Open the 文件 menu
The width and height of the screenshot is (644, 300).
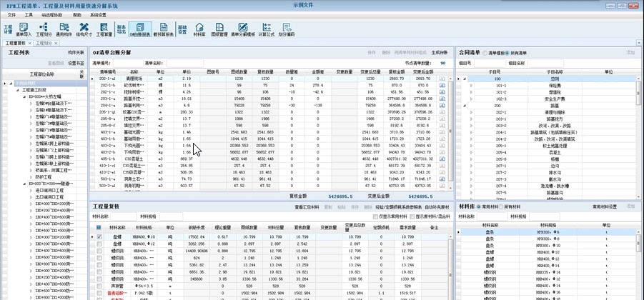(11, 15)
